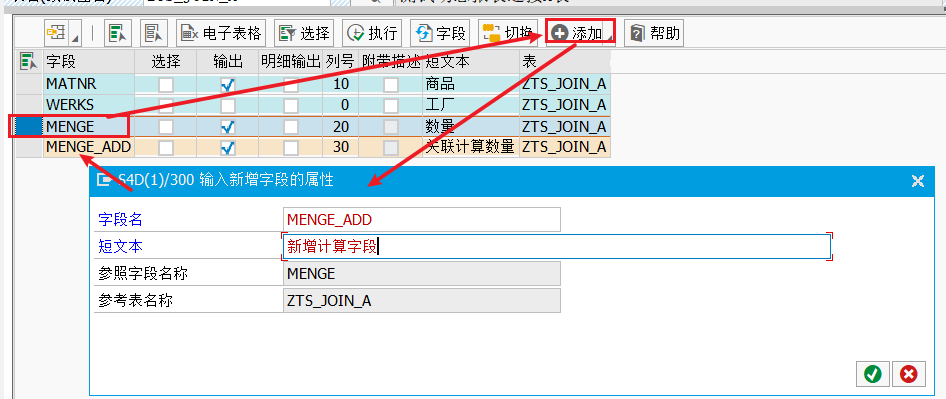Select the MENGE_ADD field cell
Screen dimensions: 946x399
(x=88, y=147)
